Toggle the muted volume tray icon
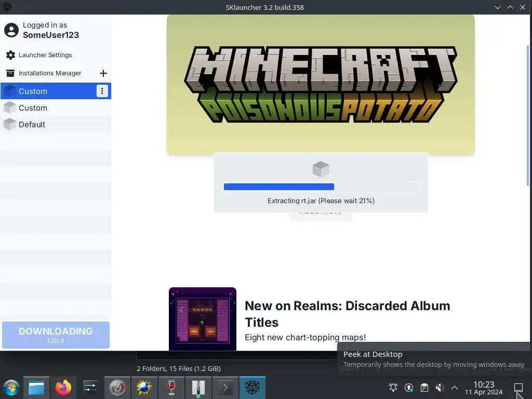Image resolution: width=532 pixels, height=399 pixels. (x=440, y=388)
